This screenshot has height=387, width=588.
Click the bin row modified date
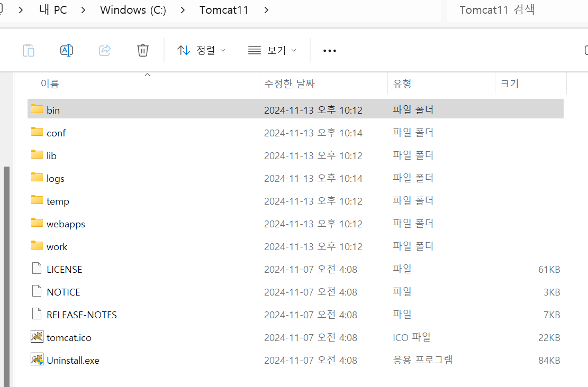click(313, 110)
